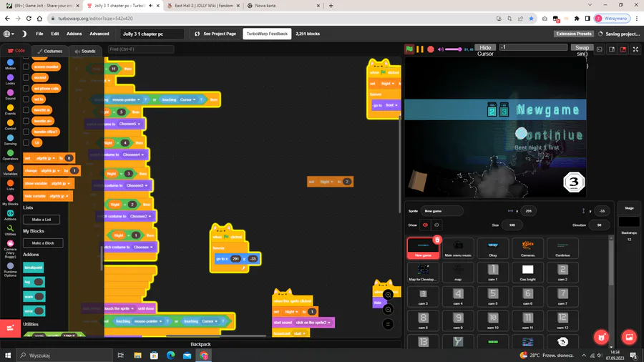Open the Runtime Options category

coord(10,270)
